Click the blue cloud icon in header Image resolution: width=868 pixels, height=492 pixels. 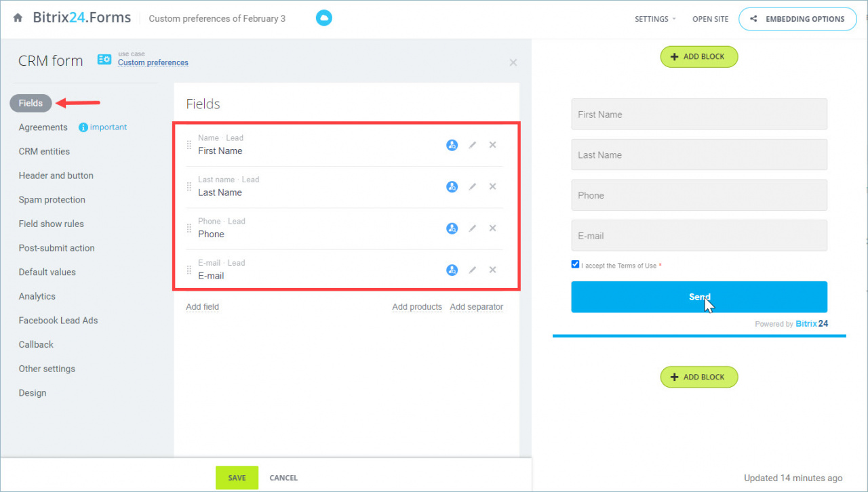point(324,18)
